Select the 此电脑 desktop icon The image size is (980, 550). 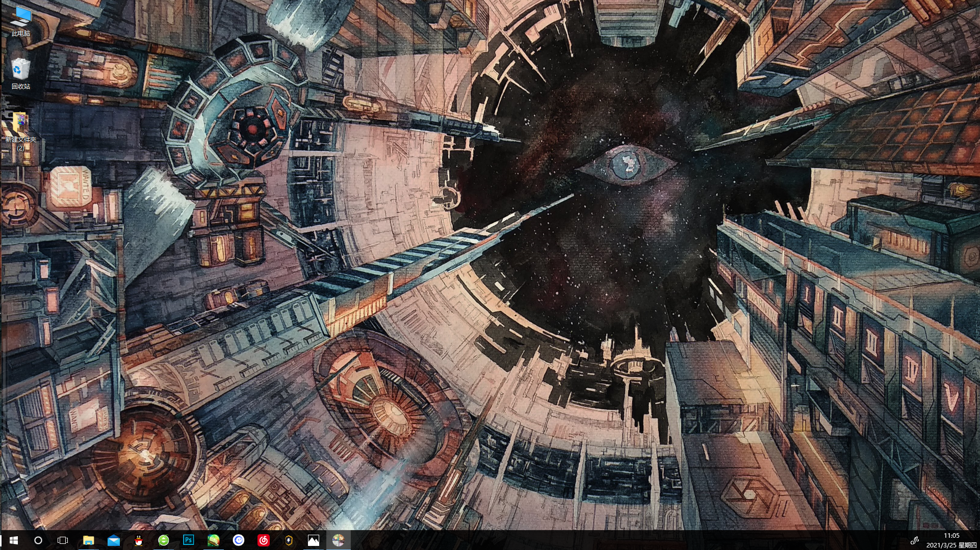20,21
